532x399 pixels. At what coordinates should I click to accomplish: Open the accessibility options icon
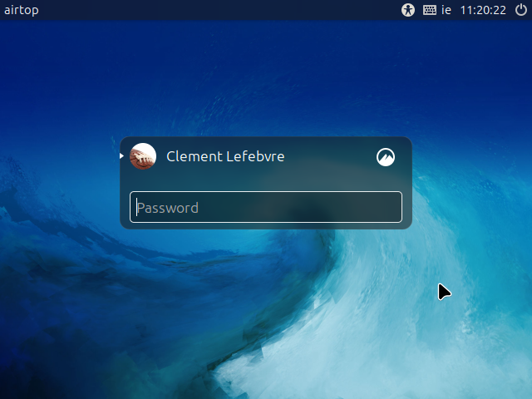407,10
